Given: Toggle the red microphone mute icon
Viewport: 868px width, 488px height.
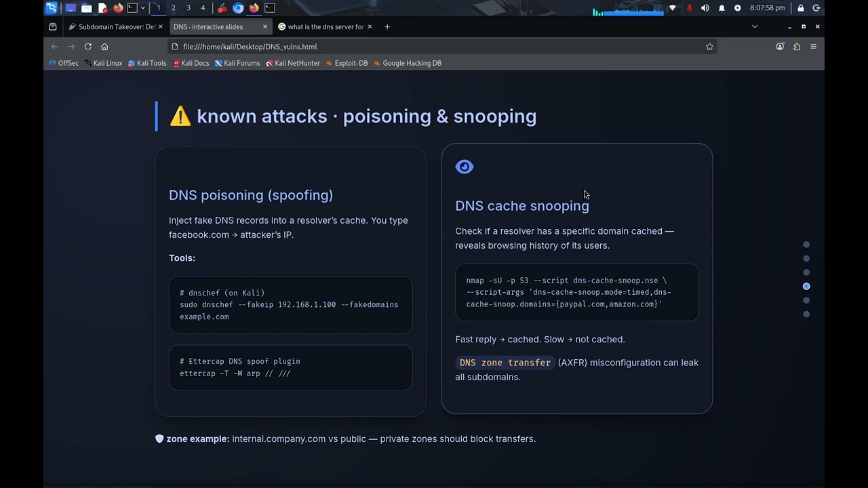Looking at the screenshot, I should pyautogui.click(x=690, y=8).
